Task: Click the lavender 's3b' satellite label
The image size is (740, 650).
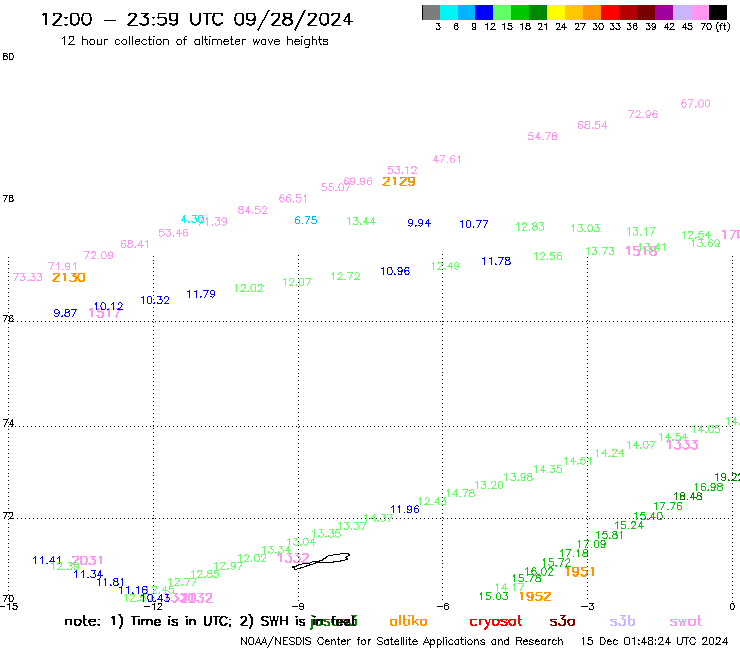Action: click(x=622, y=621)
